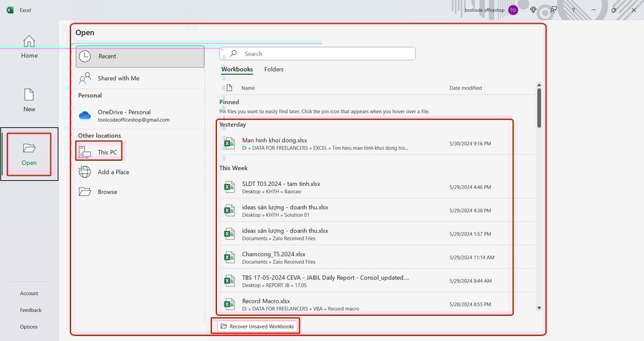Click the 5/28/2024 8:55 PM date
Viewport: 644px width, 341px height.
[470, 304]
